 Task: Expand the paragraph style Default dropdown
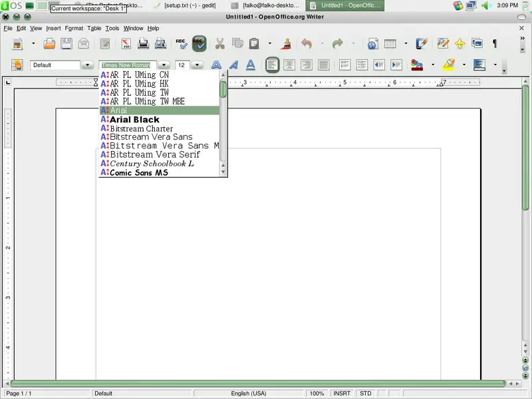tap(88, 65)
